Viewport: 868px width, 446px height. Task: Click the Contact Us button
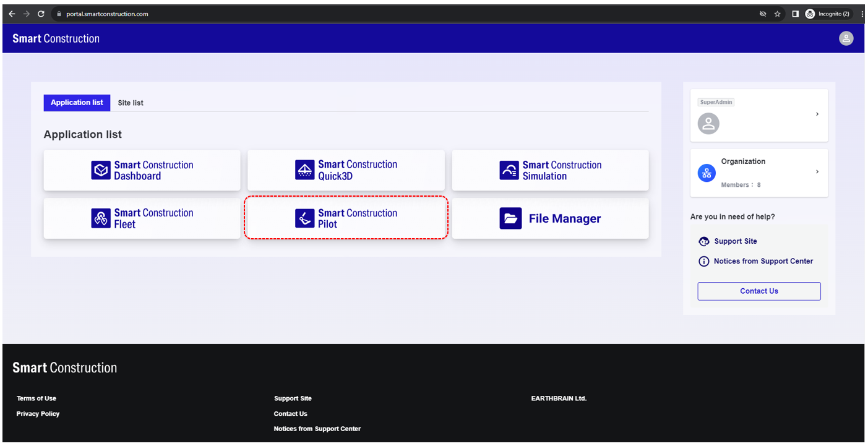[x=759, y=291]
